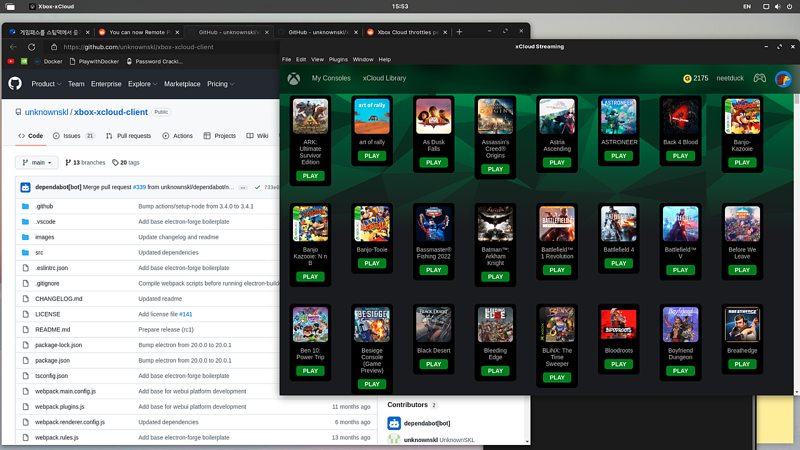Open the Help menu in xCloud Streaming

[x=385, y=59]
